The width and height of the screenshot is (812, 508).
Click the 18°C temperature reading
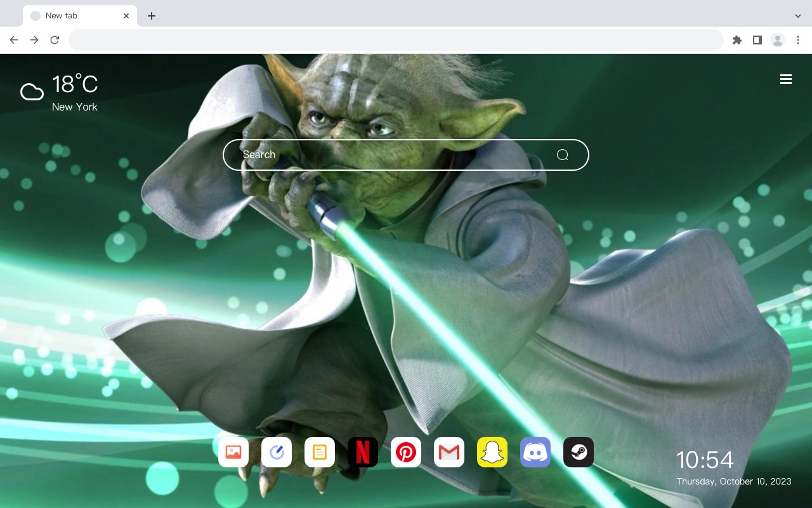pyautogui.click(x=75, y=84)
